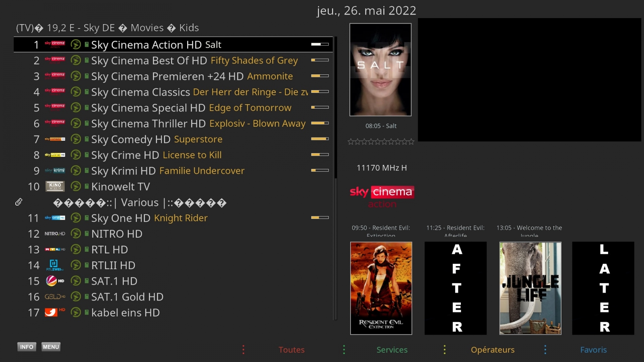644x362 pixels.
Task: Click the SAT.1 Gold HD channel logo
Action: pyautogui.click(x=55, y=296)
